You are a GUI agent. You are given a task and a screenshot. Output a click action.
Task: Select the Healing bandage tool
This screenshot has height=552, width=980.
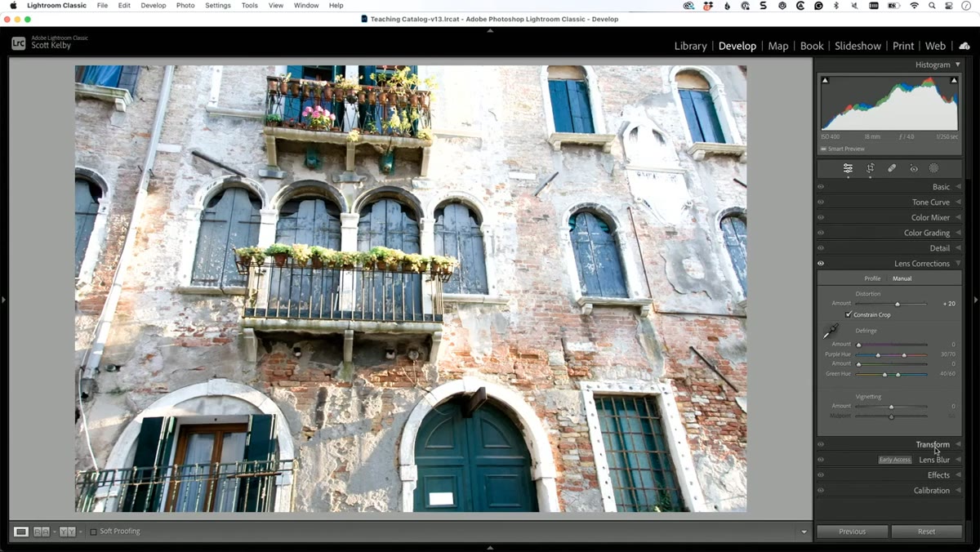click(x=892, y=168)
